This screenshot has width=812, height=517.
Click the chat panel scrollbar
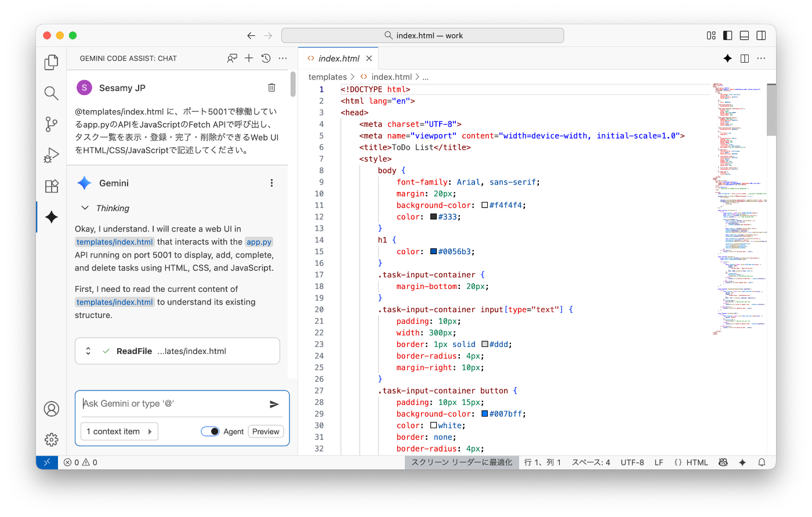point(293,84)
